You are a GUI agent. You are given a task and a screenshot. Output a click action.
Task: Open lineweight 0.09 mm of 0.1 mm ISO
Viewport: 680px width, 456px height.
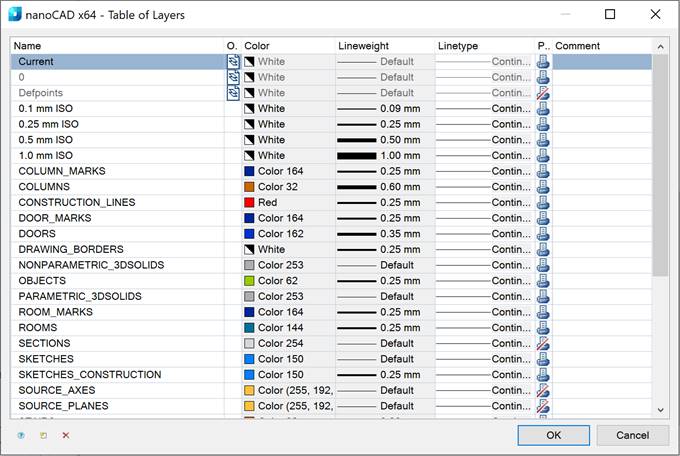385,108
